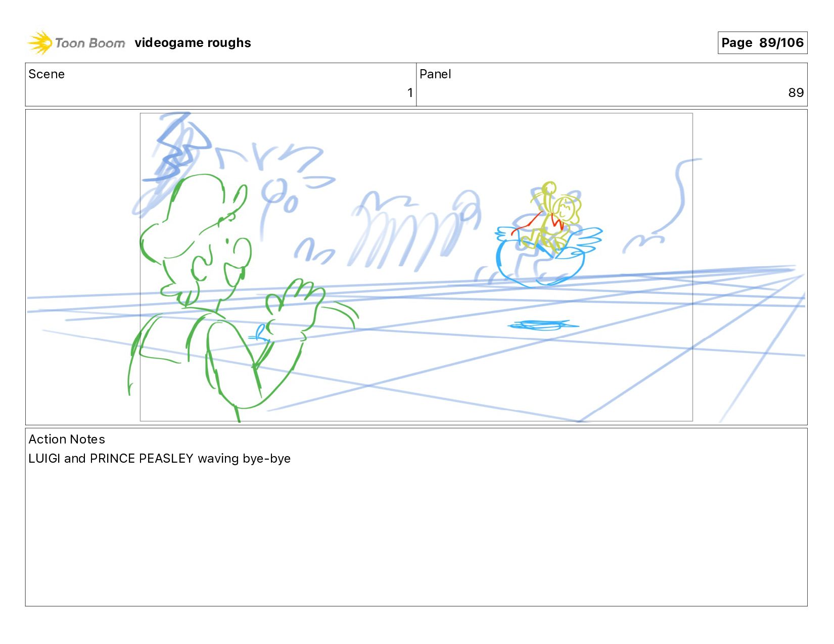Viewport: 834px width, 644px height.
Task: Click the 'Scene' label
Action: (x=47, y=74)
